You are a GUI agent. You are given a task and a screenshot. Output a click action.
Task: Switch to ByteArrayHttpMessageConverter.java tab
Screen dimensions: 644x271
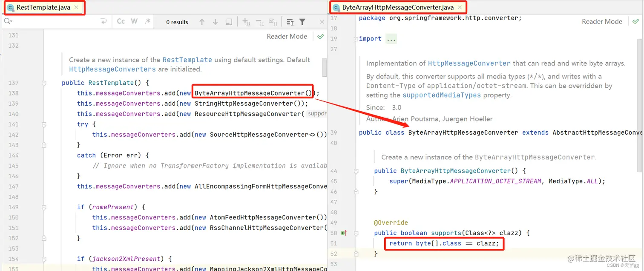[398, 8]
